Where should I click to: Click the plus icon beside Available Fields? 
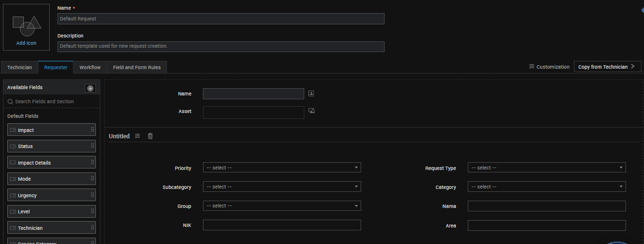(x=90, y=88)
